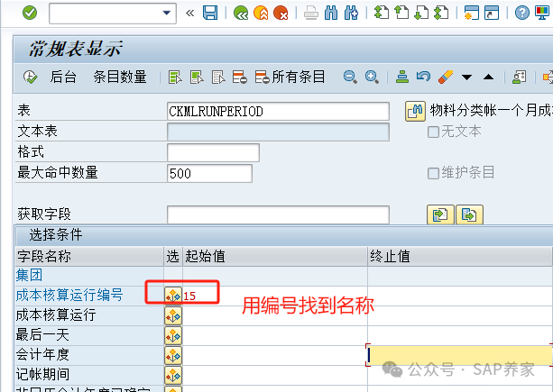Go to Next Page icon

pos(421,13)
